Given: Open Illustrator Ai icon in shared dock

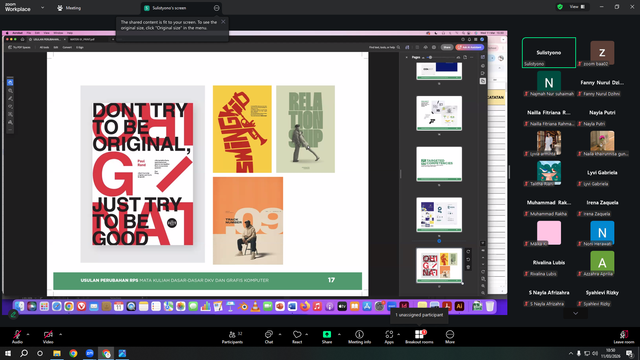Looking at the screenshot, I should 460,306.
